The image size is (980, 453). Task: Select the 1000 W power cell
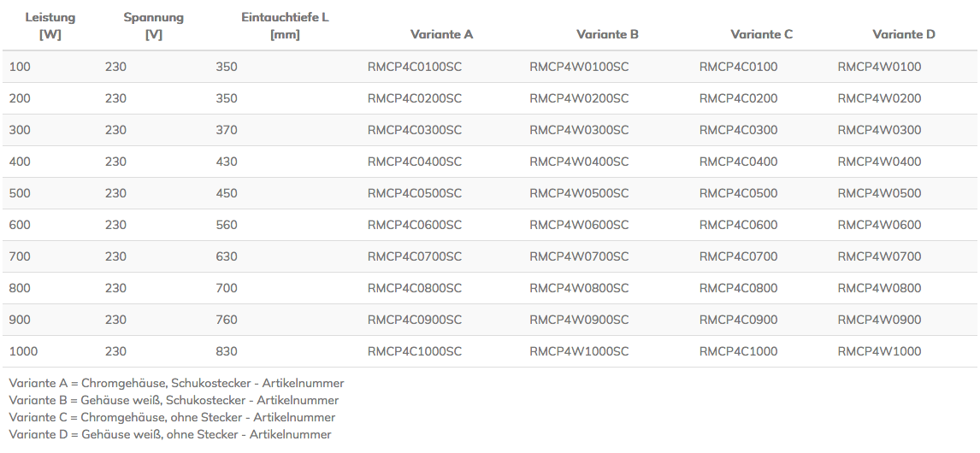click(23, 351)
